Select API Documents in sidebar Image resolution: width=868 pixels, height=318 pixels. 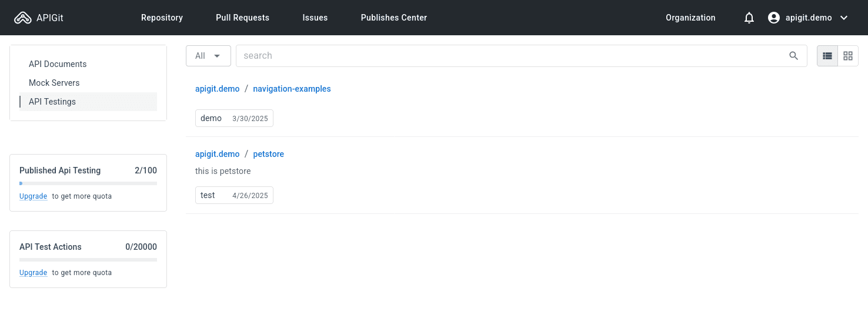click(x=88, y=64)
